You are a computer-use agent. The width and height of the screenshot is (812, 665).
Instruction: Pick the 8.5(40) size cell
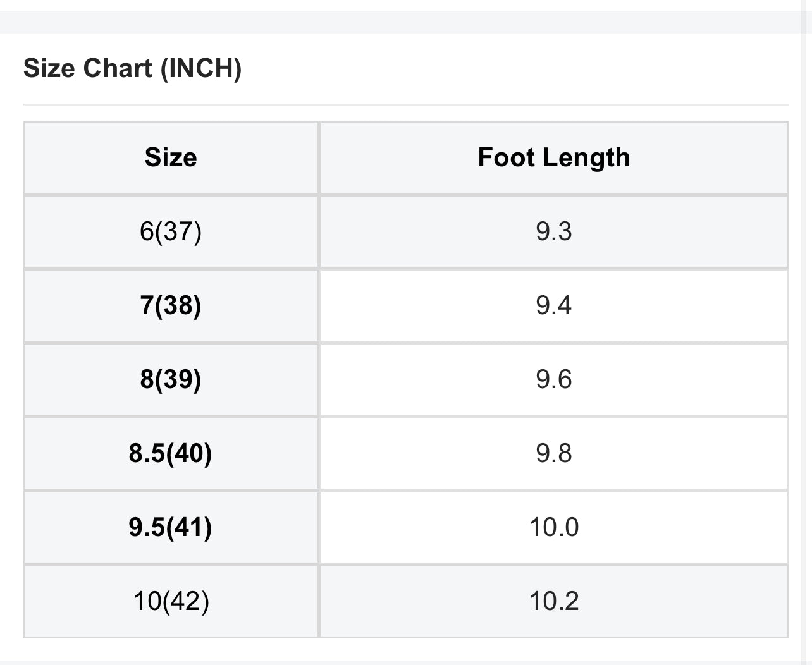171,453
